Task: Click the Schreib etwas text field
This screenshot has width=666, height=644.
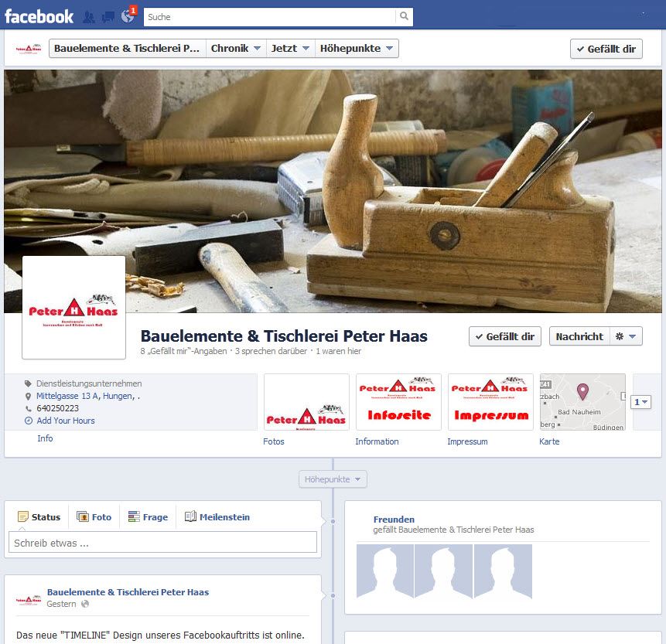Action: 162,543
